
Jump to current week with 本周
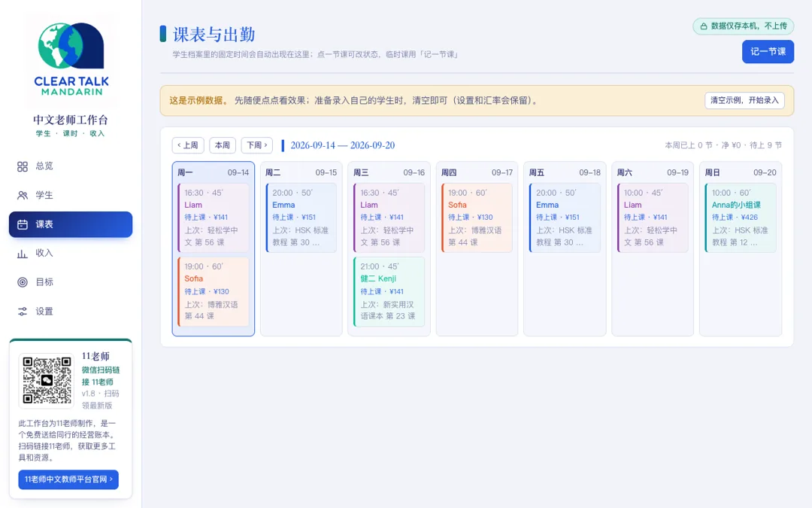pyautogui.click(x=223, y=145)
